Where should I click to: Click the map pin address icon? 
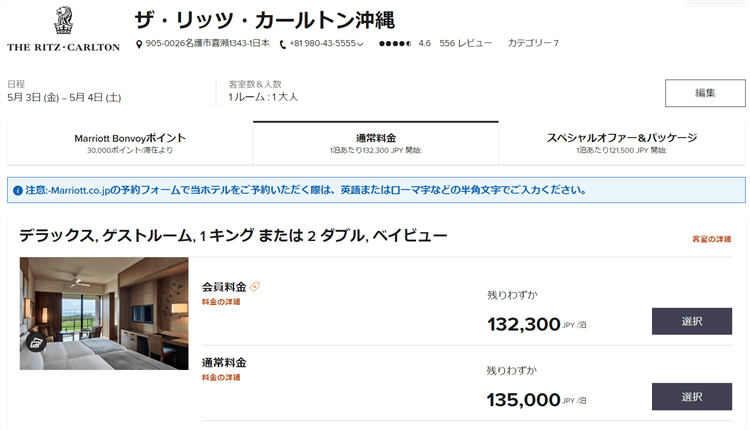(x=139, y=44)
